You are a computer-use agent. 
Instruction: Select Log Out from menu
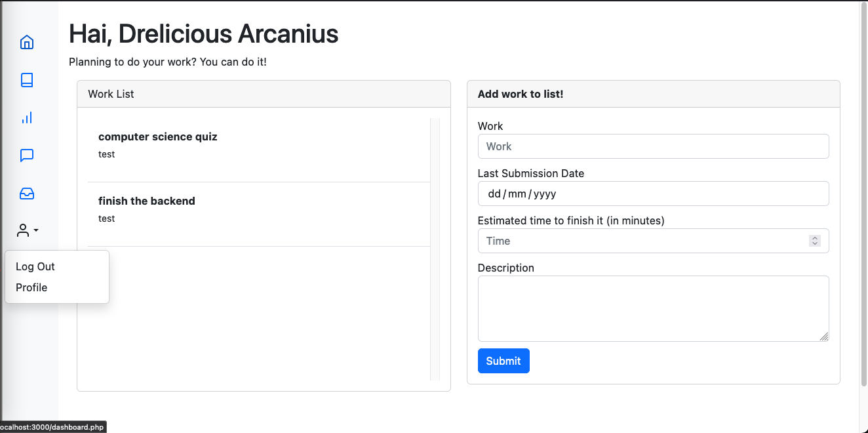coord(35,266)
